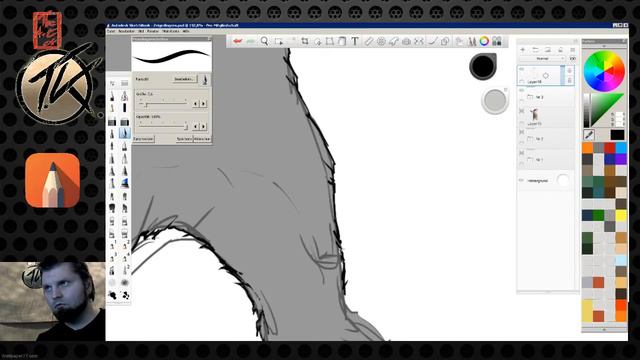640x360 pixels.
Task: Click the gray brush puck on canvas
Action: click(x=495, y=100)
